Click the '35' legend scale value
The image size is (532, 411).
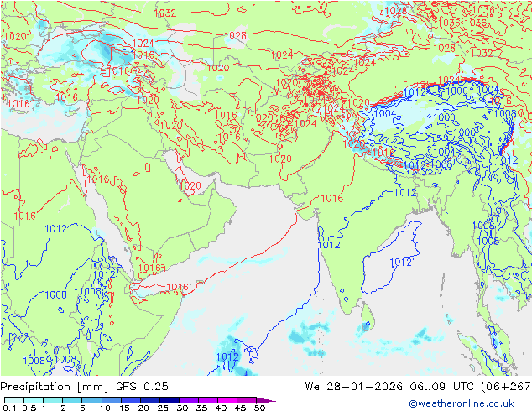pyautogui.click(x=201, y=408)
